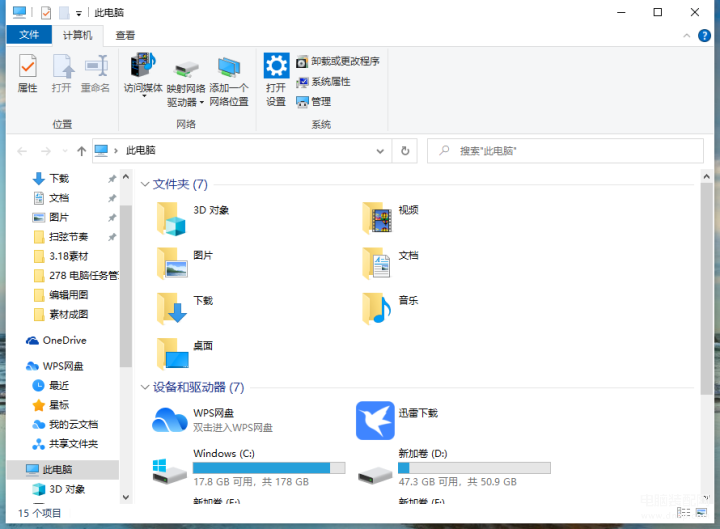This screenshot has height=529, width=720.
Task: Select the 新加卷 (D:) drive
Action: coord(454,468)
